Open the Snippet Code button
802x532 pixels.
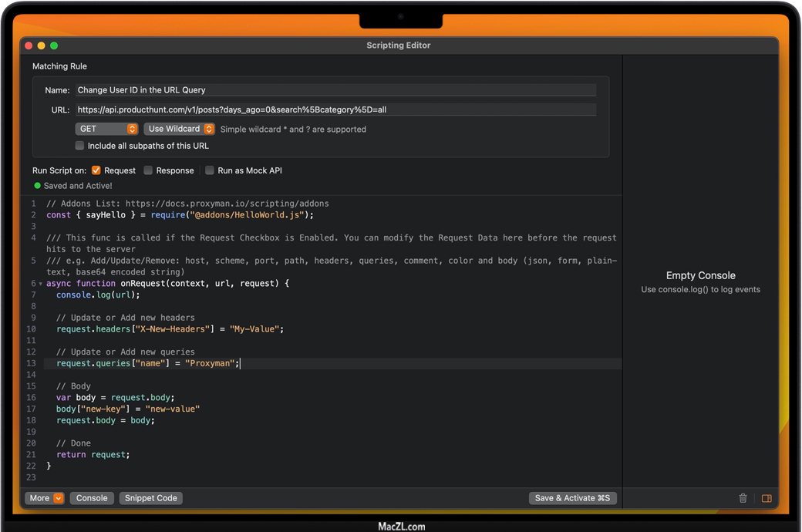[151, 498]
